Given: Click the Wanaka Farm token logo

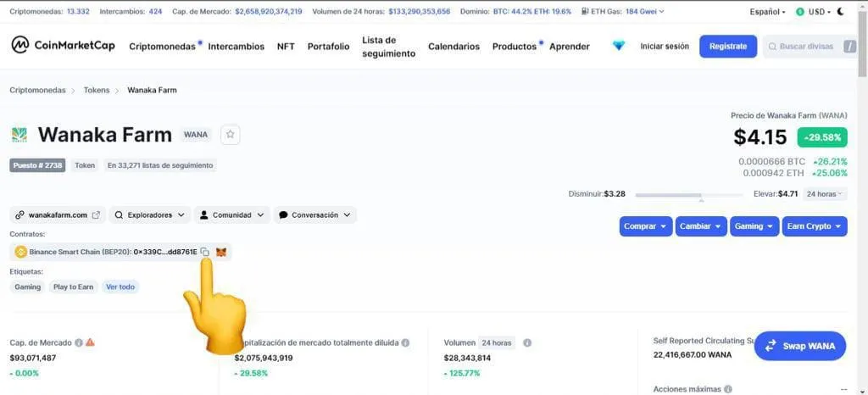Looking at the screenshot, I should 19,135.
